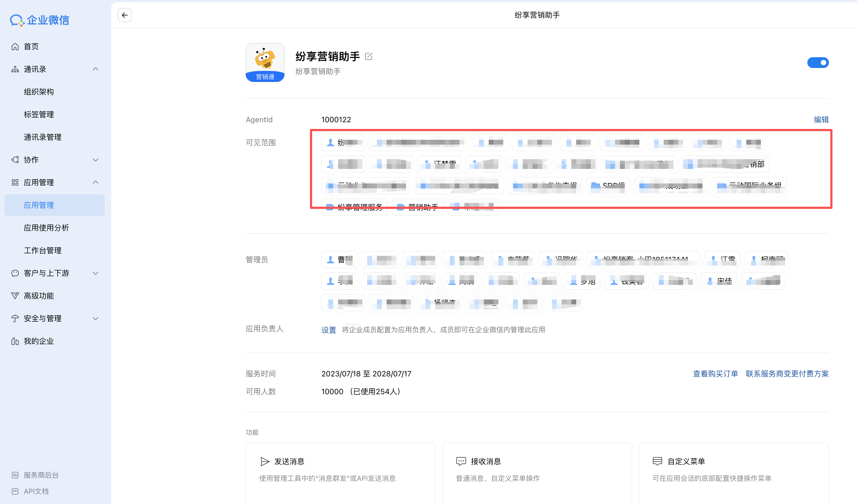Image resolution: width=857 pixels, height=504 pixels.
Task: Open 首页 via its home icon
Action: click(15, 47)
